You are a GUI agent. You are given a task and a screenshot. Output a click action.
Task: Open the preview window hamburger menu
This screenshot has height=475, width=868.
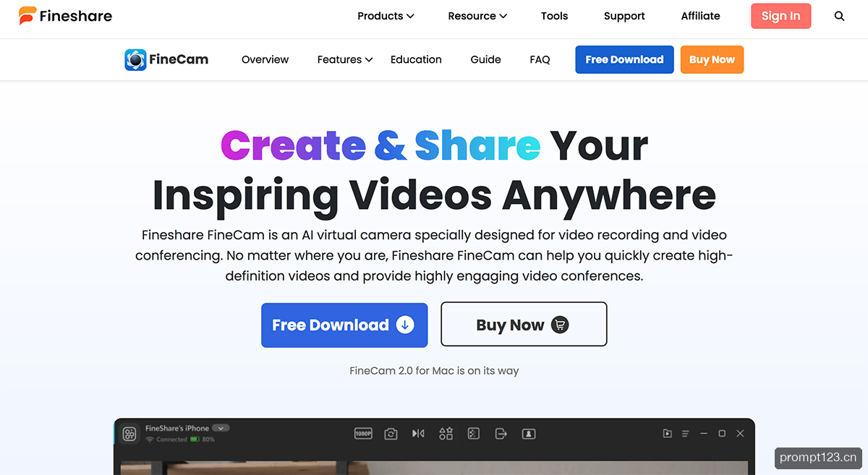tap(686, 434)
